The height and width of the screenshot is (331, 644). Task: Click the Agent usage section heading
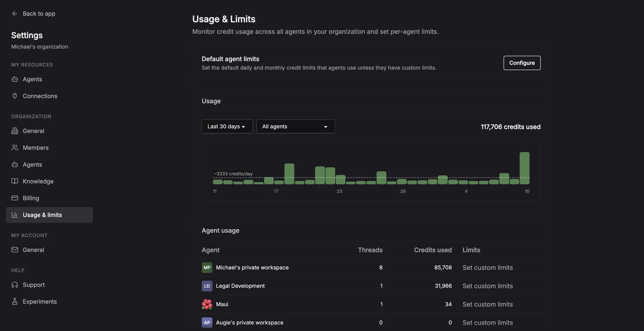coord(220,231)
